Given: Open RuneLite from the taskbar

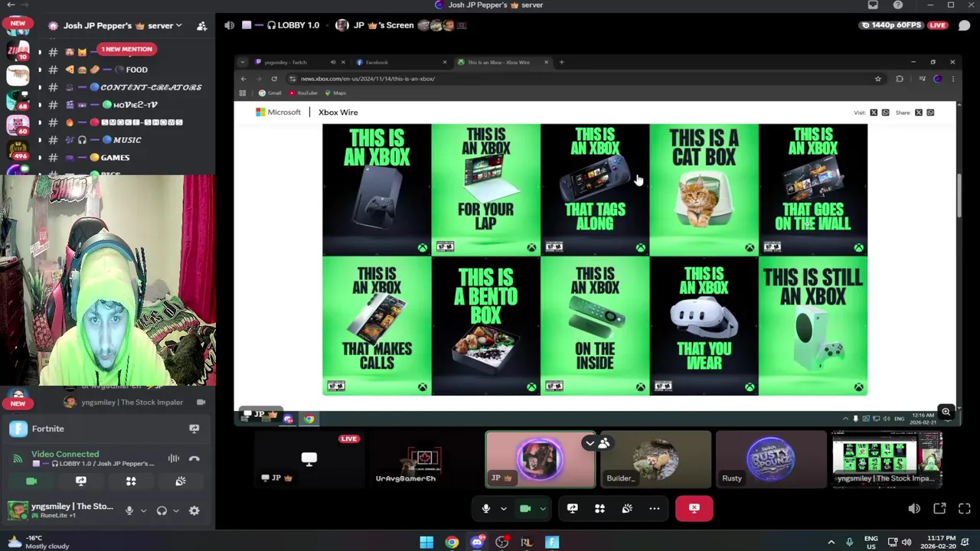Looking at the screenshot, I should pyautogui.click(x=527, y=542).
